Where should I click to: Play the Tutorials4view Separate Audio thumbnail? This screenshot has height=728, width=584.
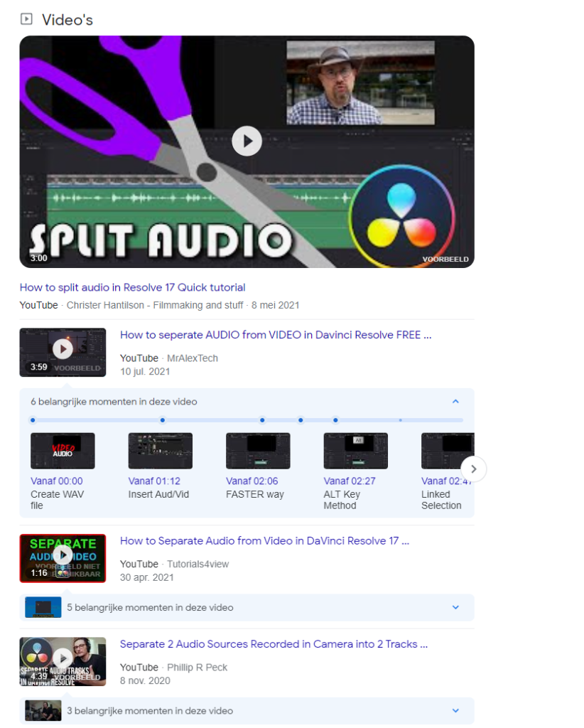(63, 558)
